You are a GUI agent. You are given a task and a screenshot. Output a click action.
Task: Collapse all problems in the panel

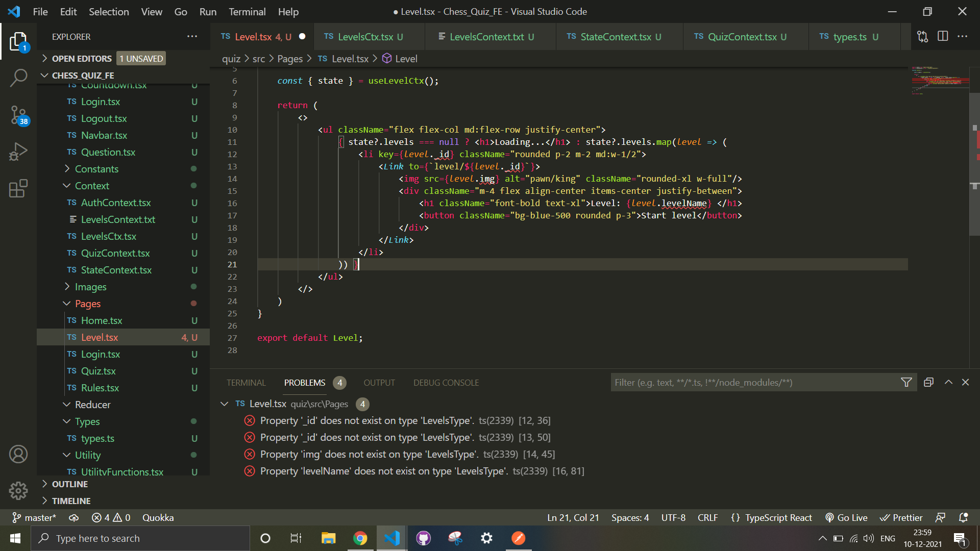click(928, 382)
